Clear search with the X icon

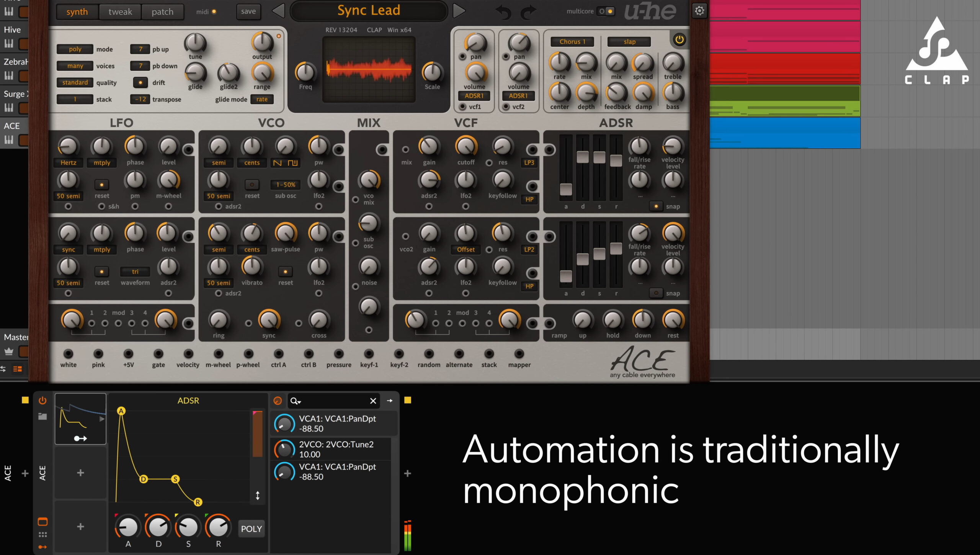(x=373, y=401)
